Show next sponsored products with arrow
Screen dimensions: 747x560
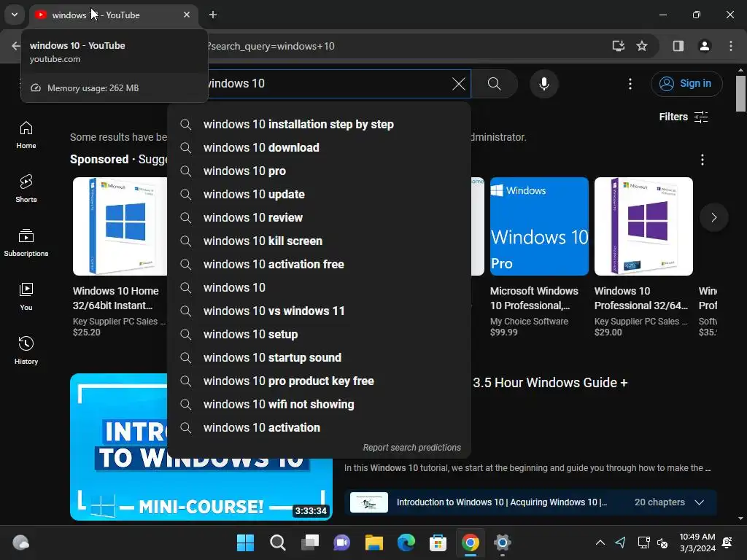pos(713,217)
